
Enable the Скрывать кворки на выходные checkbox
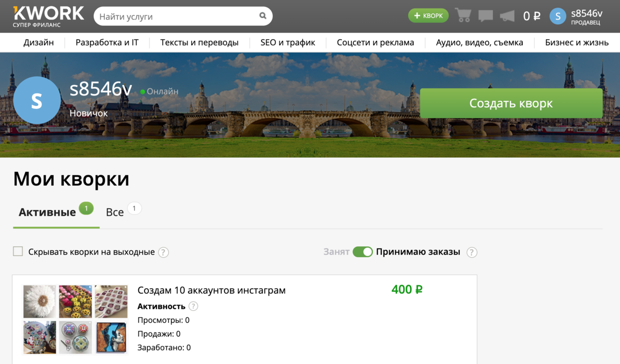18,251
